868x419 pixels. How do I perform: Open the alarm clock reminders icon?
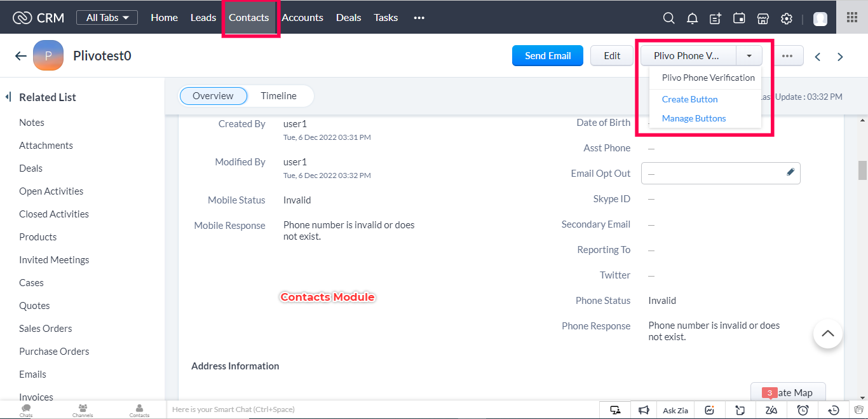pos(803,410)
